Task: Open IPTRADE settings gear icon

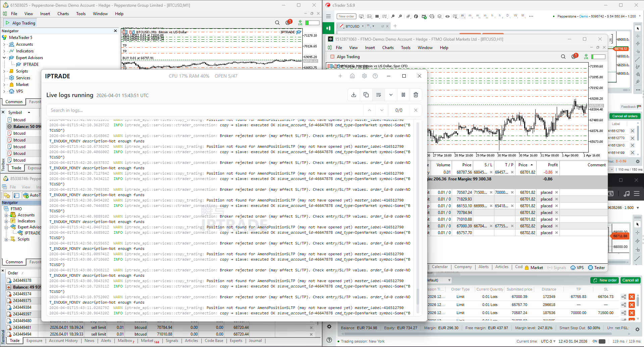Action: tap(364, 76)
